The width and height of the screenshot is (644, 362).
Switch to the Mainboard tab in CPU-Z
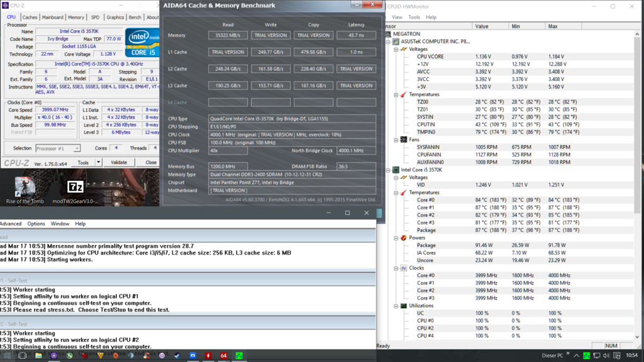(53, 17)
